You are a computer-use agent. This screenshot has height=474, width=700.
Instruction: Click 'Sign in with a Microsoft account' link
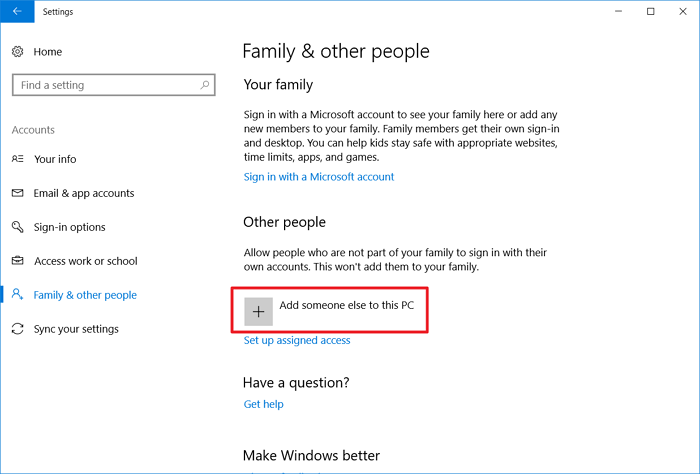pyautogui.click(x=319, y=177)
